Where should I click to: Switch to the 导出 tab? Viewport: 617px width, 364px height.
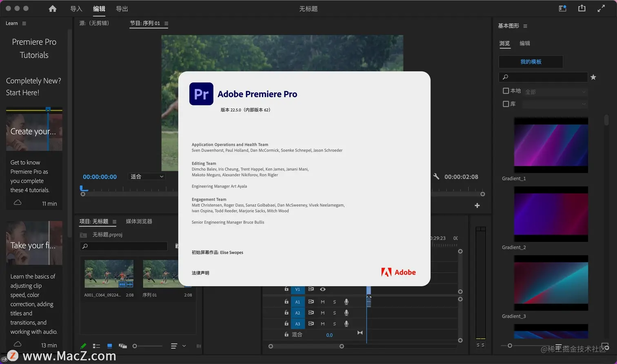click(x=122, y=9)
